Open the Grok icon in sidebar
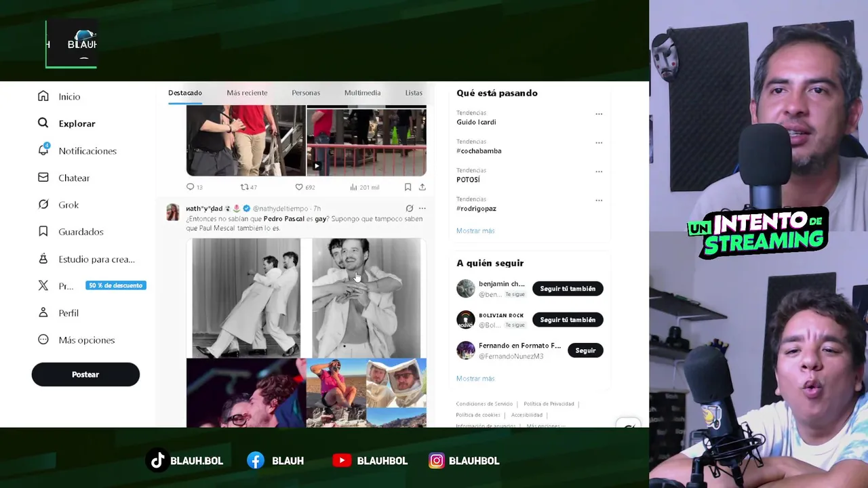Viewport: 868px width, 488px height. coord(43,205)
